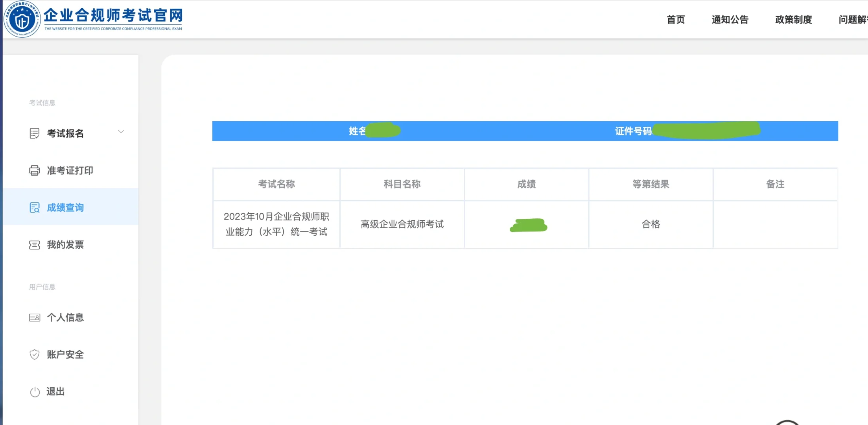Open the 通知公告 navigation item
Screen dimensions: 868x425
coord(731,20)
